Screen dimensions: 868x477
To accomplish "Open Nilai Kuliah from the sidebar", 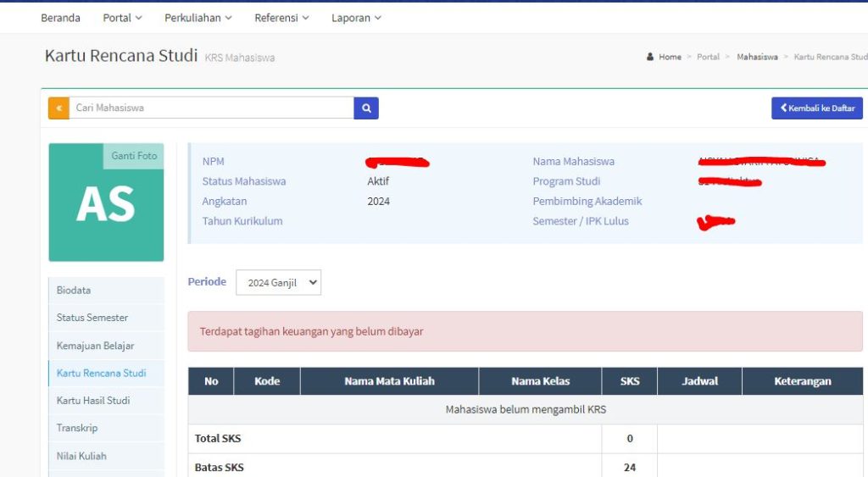I will [81, 456].
